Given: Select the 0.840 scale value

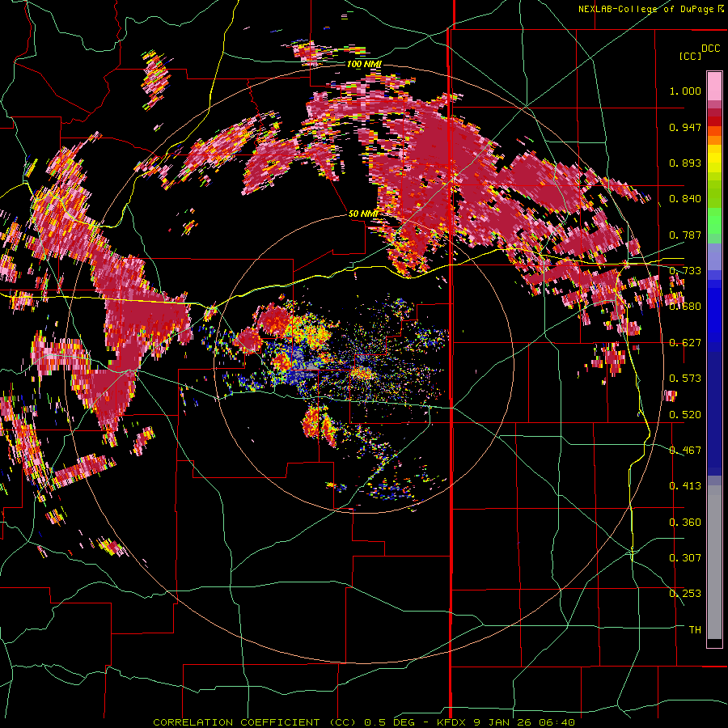Looking at the screenshot, I should (685, 199).
